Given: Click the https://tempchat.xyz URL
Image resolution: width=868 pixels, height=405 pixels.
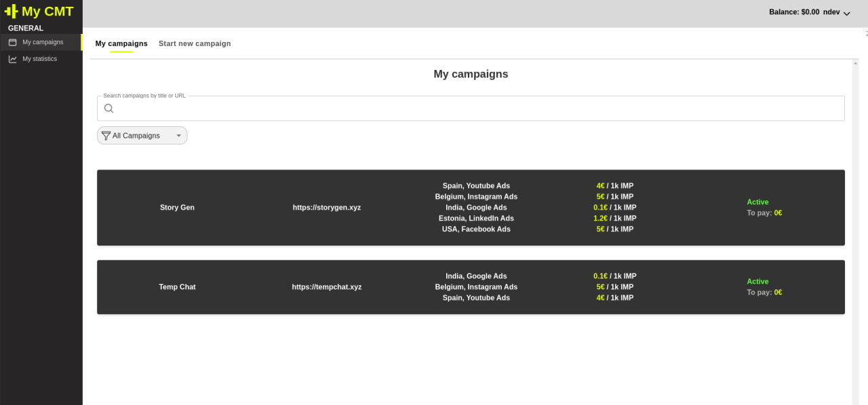Looking at the screenshot, I should (327, 286).
